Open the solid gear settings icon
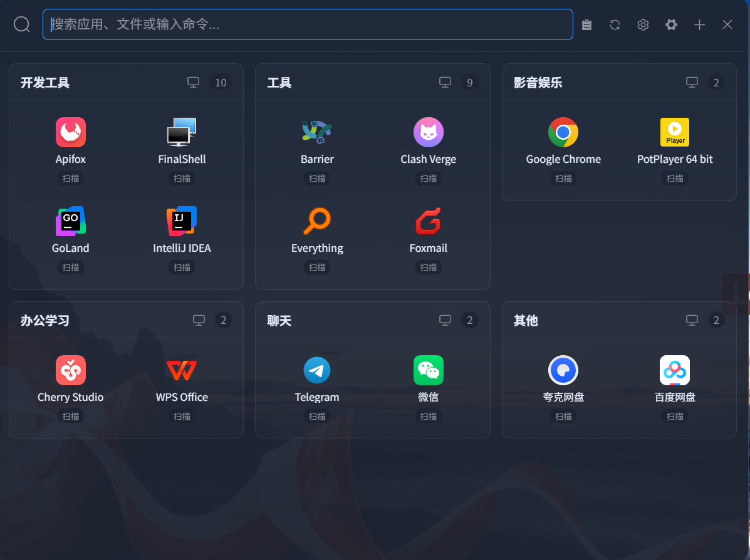This screenshot has height=560, width=750. tap(672, 25)
